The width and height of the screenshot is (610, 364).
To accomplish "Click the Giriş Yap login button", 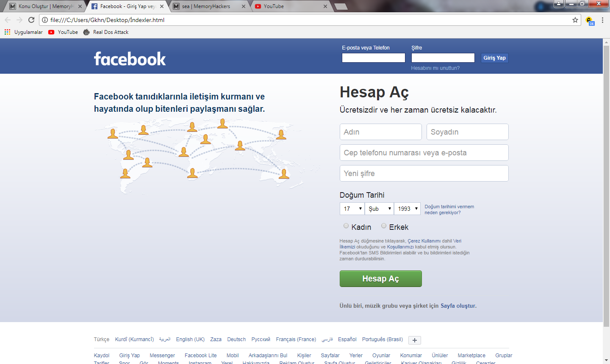I will [495, 58].
